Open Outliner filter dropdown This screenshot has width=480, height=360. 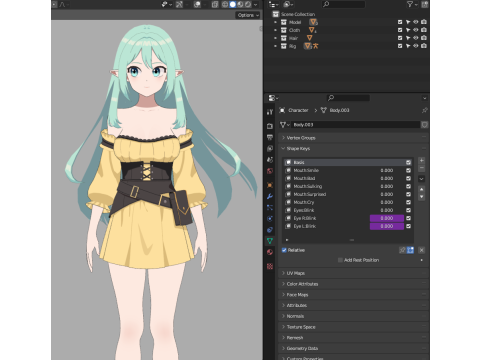coord(412,4)
